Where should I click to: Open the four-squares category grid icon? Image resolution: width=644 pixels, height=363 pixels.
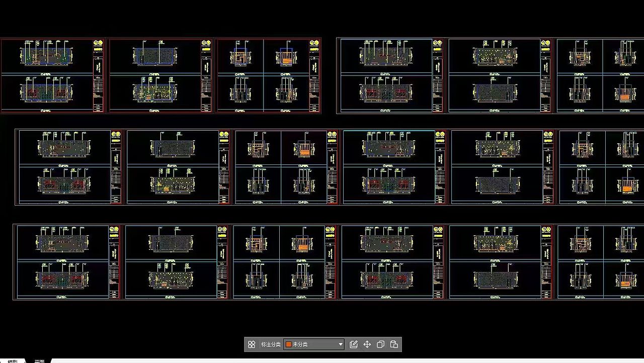point(252,344)
